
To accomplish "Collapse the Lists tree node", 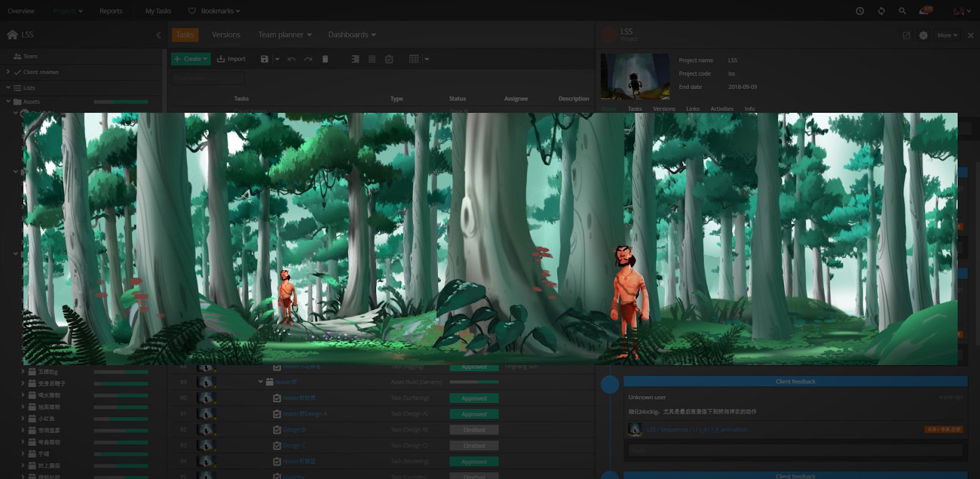I will tap(8, 88).
